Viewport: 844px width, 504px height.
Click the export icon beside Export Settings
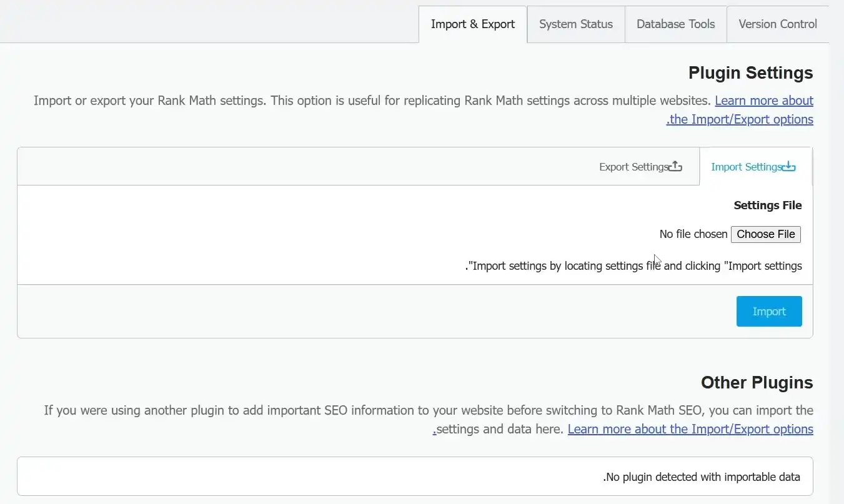(675, 167)
